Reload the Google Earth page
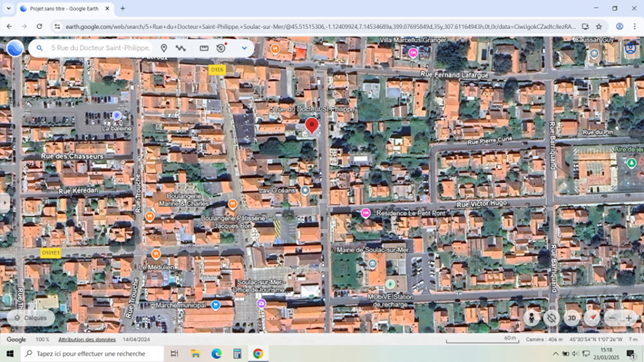 click(39, 26)
